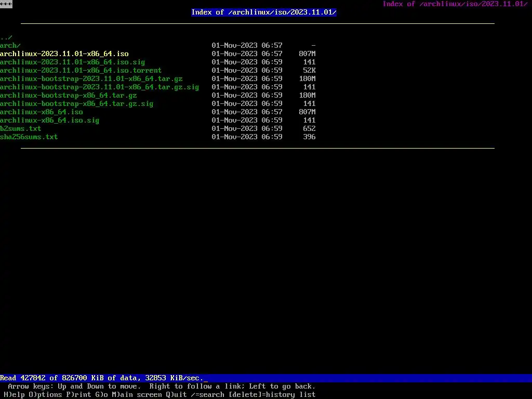Click the O)ptions command in the bottom help line

[x=46, y=395]
